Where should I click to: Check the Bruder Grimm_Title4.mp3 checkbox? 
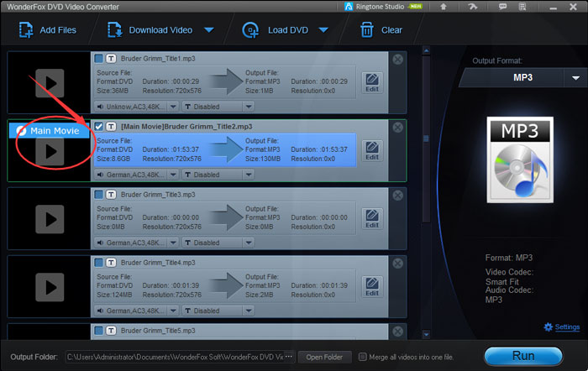point(98,263)
